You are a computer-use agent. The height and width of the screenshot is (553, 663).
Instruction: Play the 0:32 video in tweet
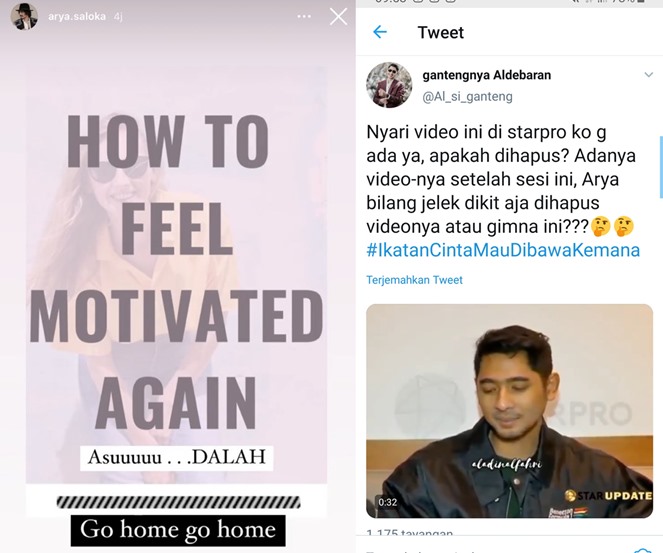click(510, 411)
